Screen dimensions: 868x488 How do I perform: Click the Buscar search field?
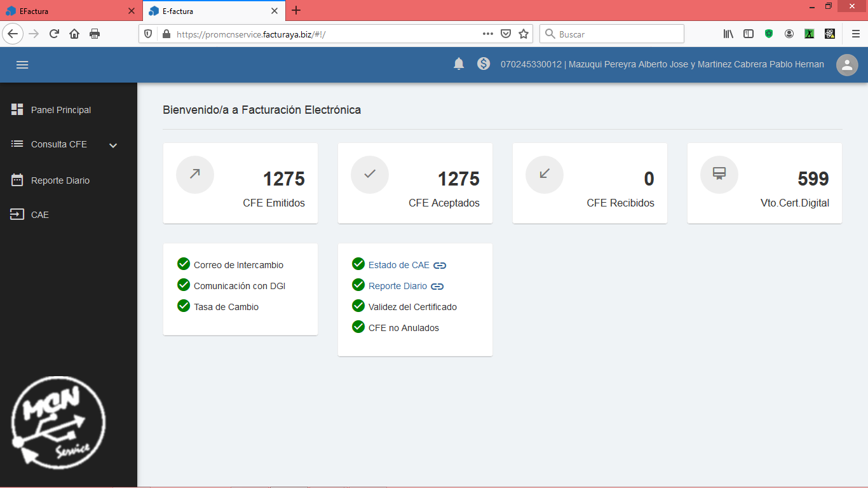(x=616, y=34)
